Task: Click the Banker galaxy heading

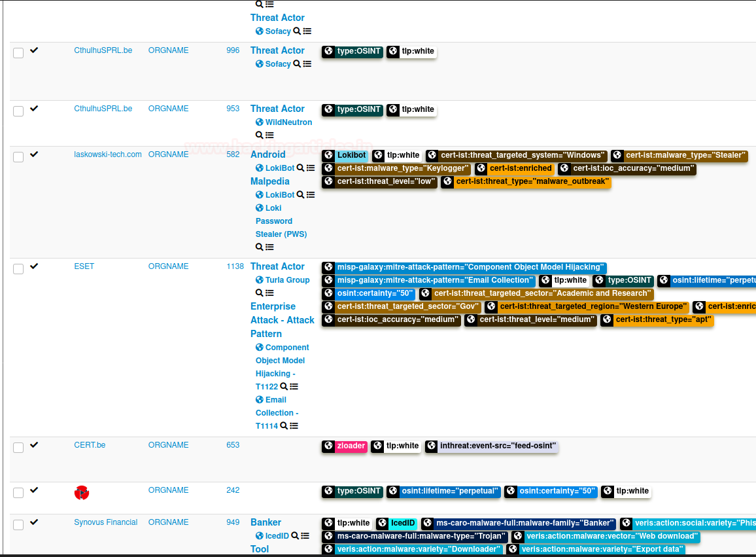Action: coord(266,522)
